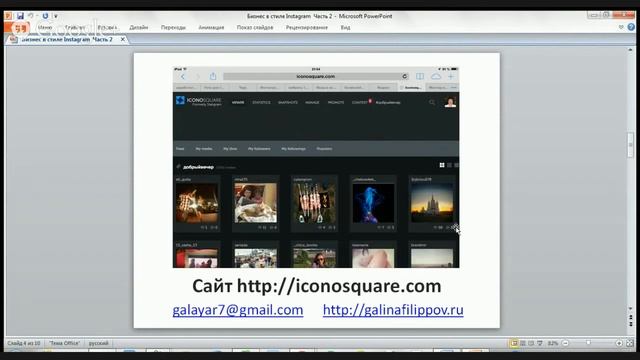Click the blue glowing figure photo thumbnail
Screen dimensions: 640x360
coord(373,203)
